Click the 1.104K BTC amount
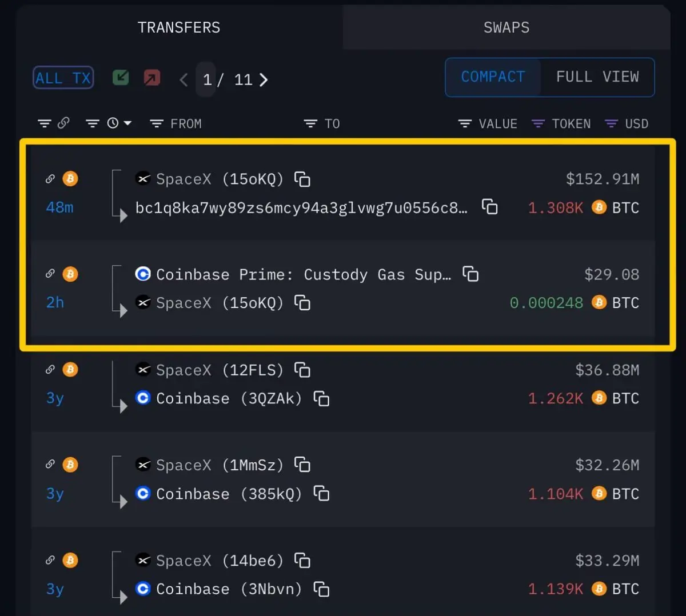Image resolution: width=686 pixels, height=616 pixels. [556, 494]
